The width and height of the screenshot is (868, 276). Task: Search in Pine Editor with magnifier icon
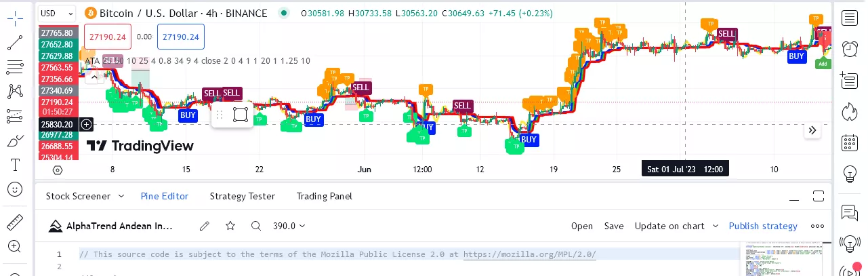[255, 226]
